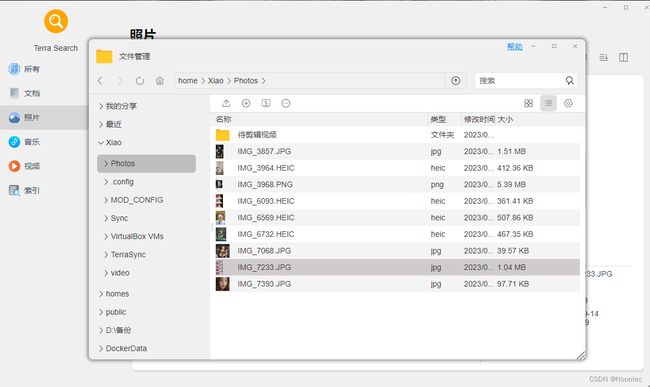Go to the home directory icon
The height and width of the screenshot is (387, 650).
click(x=160, y=80)
